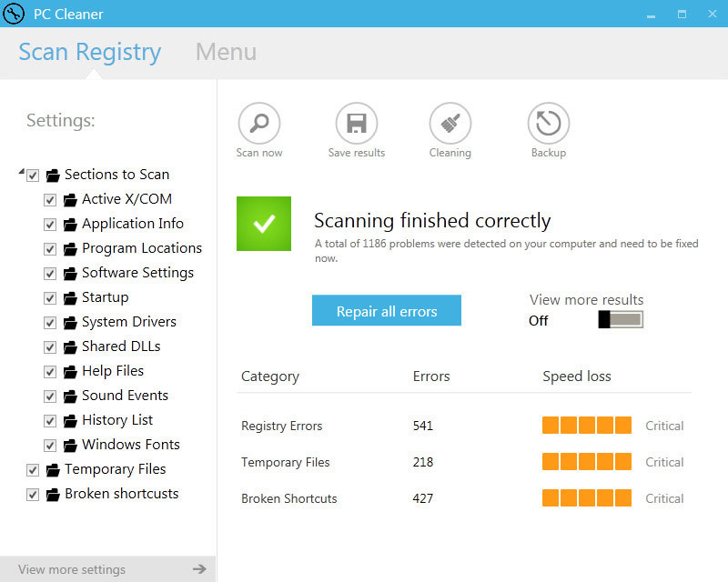Disable the Startup checkbox
The height and width of the screenshot is (582, 728).
pyautogui.click(x=50, y=298)
